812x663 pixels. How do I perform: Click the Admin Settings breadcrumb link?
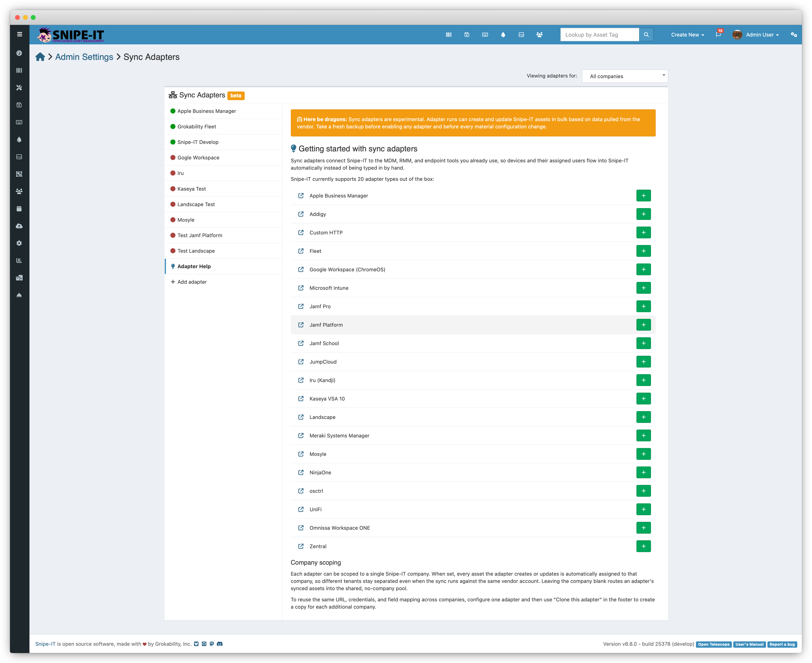84,57
